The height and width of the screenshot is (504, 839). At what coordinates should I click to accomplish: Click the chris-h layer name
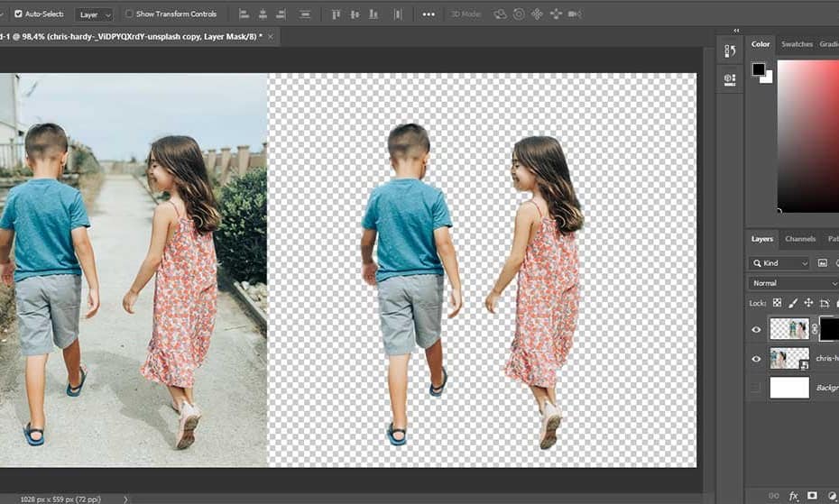click(827, 359)
